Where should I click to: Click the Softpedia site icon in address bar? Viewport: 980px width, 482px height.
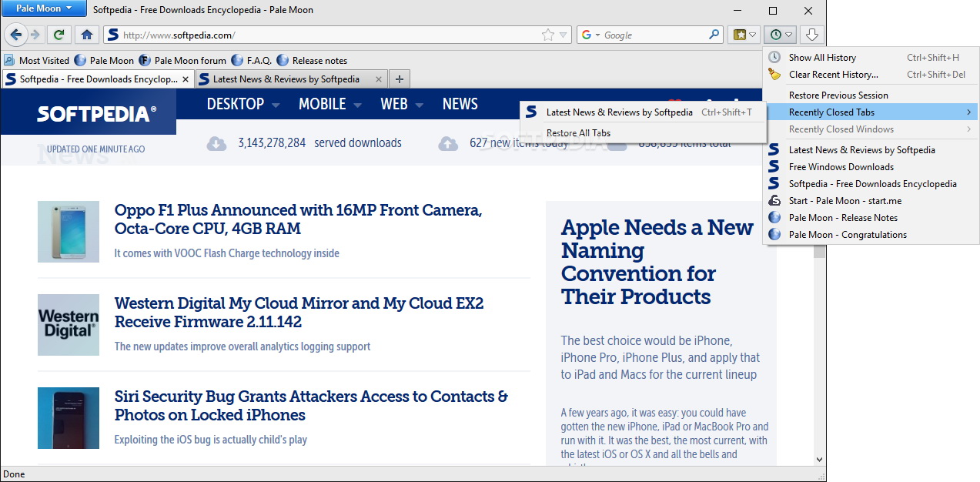(113, 35)
